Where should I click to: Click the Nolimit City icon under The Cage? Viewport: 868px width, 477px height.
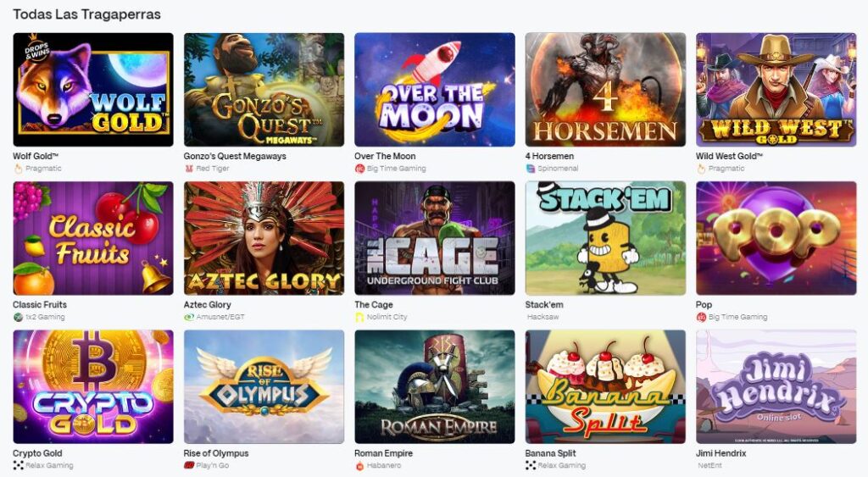tap(359, 317)
